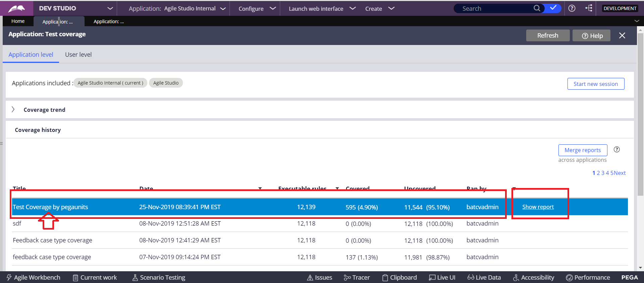Click the scrollbar up arrow
The image size is (644, 283).
point(640,30)
